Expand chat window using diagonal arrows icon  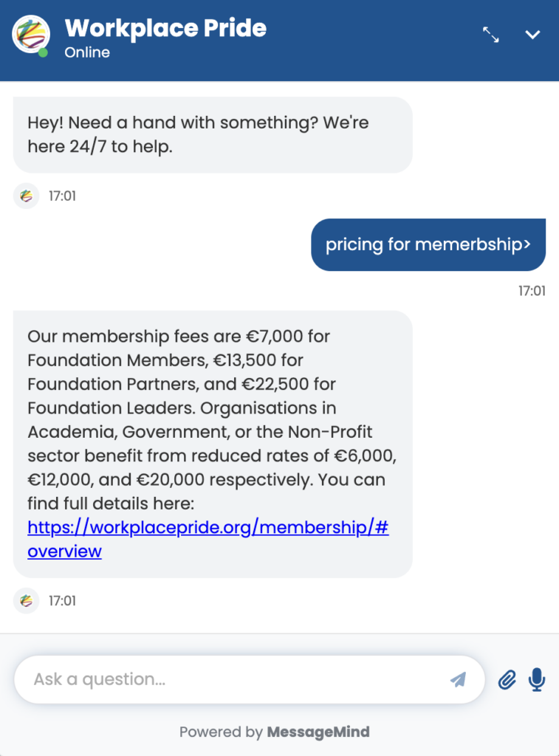(x=491, y=35)
